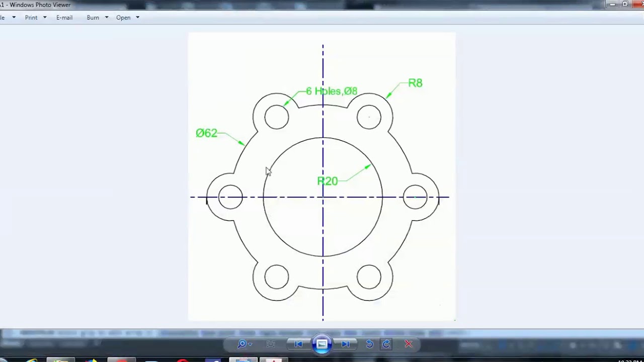Open the Open menu
This screenshot has width=644, height=362.
point(123,18)
